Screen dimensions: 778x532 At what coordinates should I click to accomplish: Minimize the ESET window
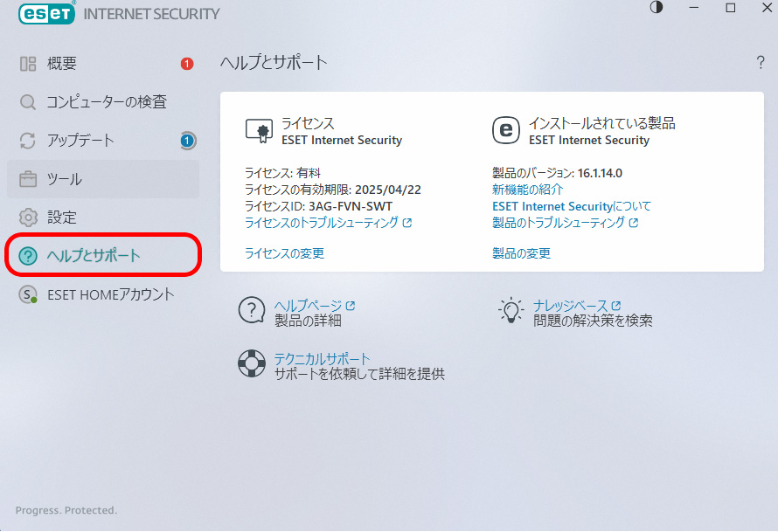pos(694,8)
